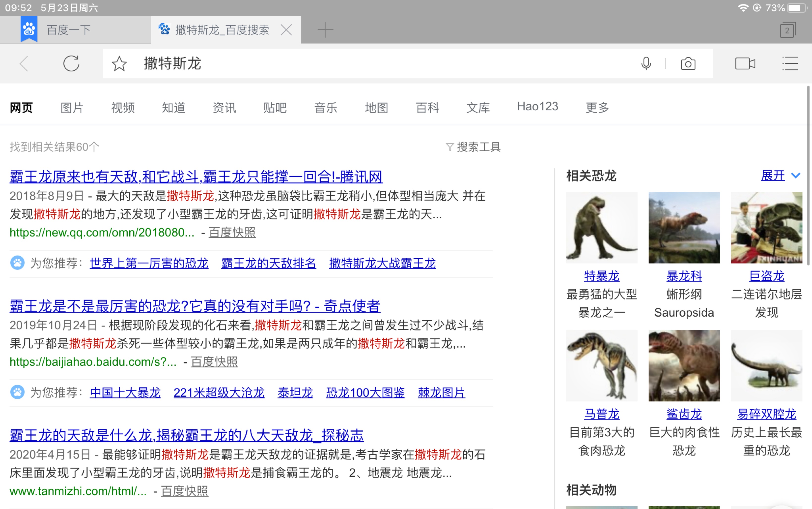The width and height of the screenshot is (812, 509).
Task: Open the www.tanmizhi.com URL link
Action: pyautogui.click(x=78, y=491)
